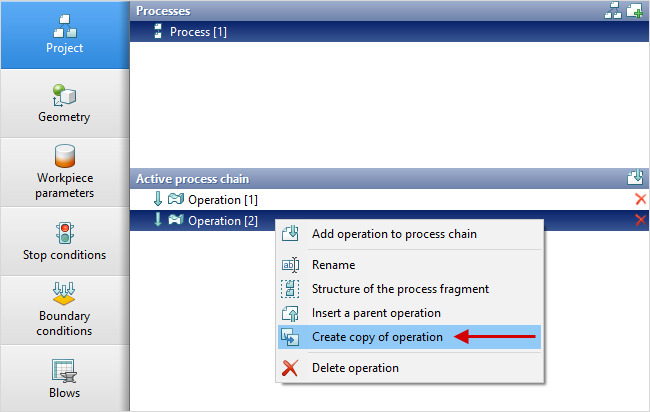Image resolution: width=650 pixels, height=412 pixels.
Task: Click the process structure icon in Processes header
Action: pyautogui.click(x=614, y=10)
